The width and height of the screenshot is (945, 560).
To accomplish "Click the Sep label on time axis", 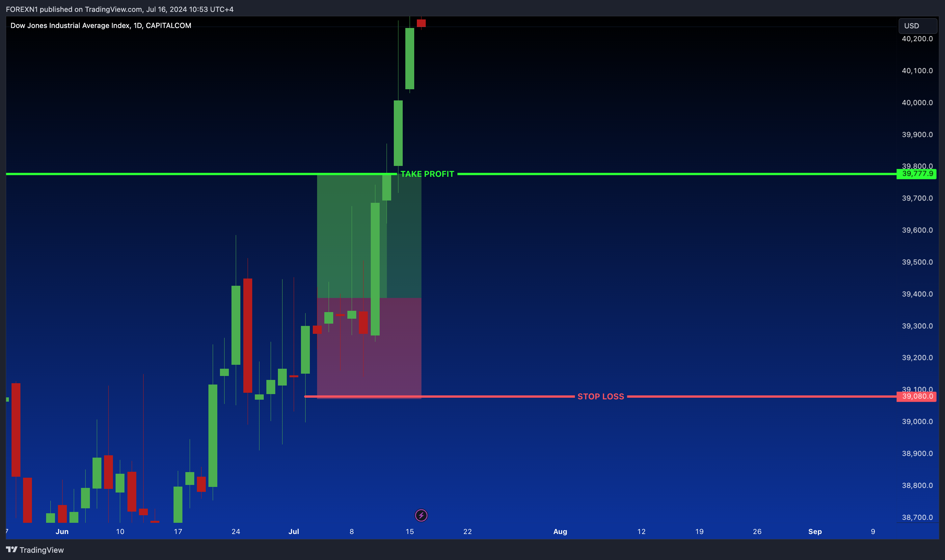I will click(x=815, y=531).
